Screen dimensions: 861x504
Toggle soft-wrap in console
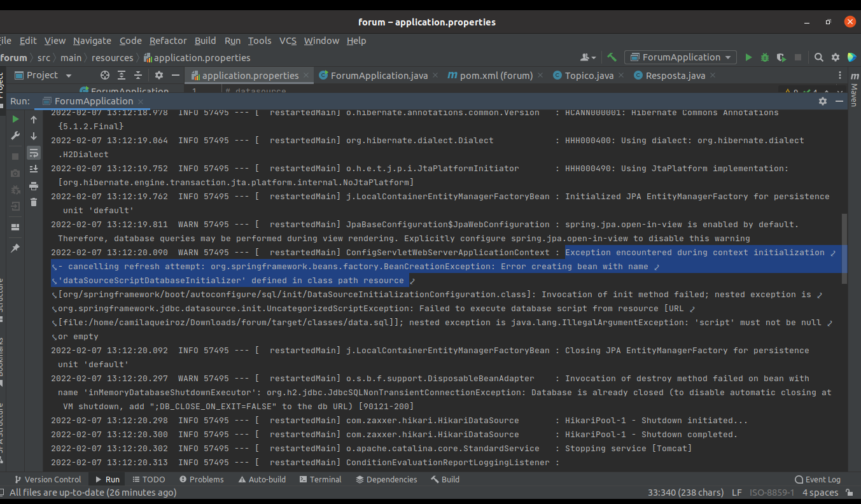tap(34, 153)
